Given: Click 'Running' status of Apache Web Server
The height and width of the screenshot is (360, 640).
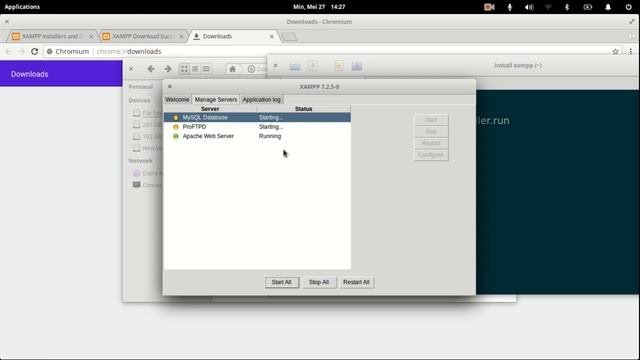Looking at the screenshot, I should tap(270, 136).
